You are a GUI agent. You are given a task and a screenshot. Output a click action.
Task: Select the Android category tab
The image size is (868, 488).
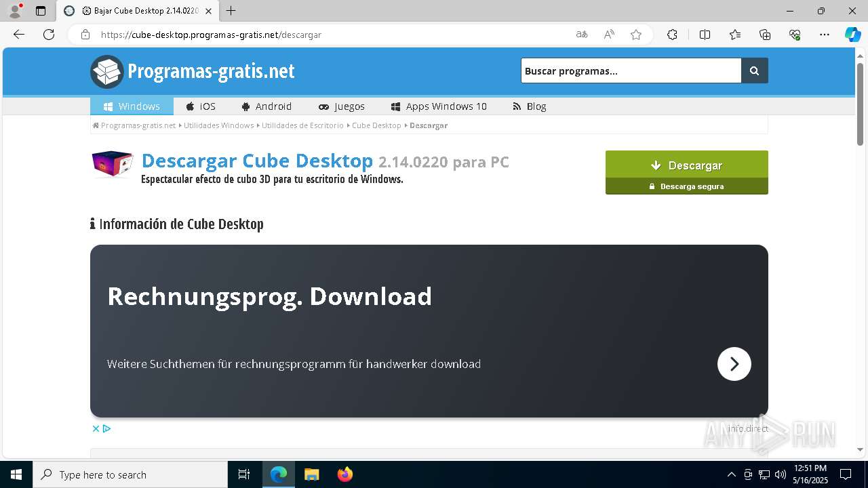(267, 106)
